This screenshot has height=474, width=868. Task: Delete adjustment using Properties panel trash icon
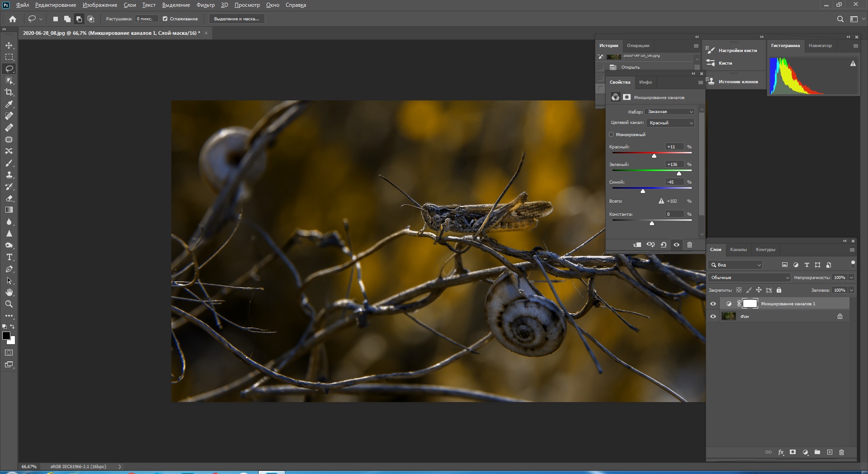point(689,245)
